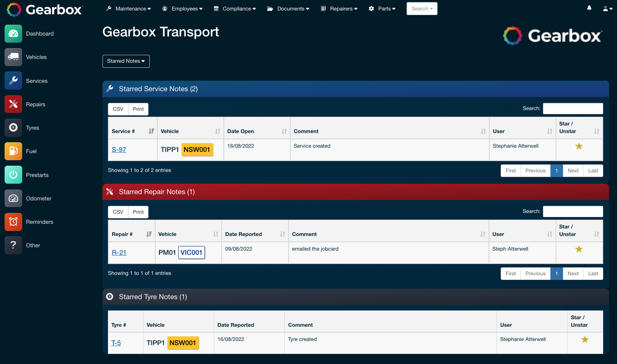
Task: Export repair notes as CSV
Action: click(118, 212)
